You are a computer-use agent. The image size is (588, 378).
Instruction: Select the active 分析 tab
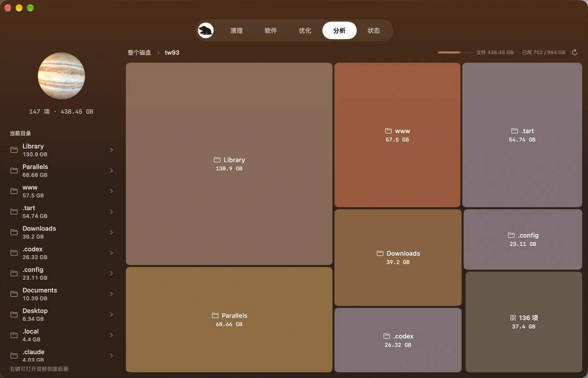pyautogui.click(x=339, y=31)
